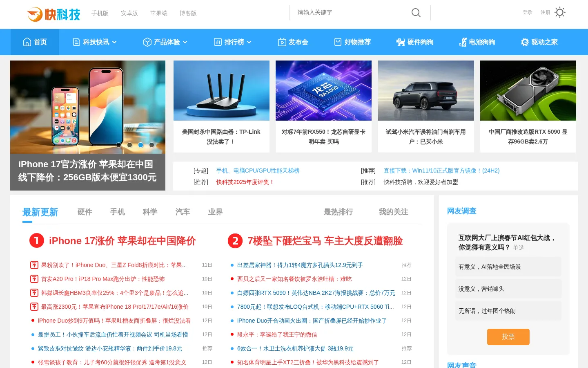
Task: Click the 登录 login link
Action: click(x=528, y=13)
